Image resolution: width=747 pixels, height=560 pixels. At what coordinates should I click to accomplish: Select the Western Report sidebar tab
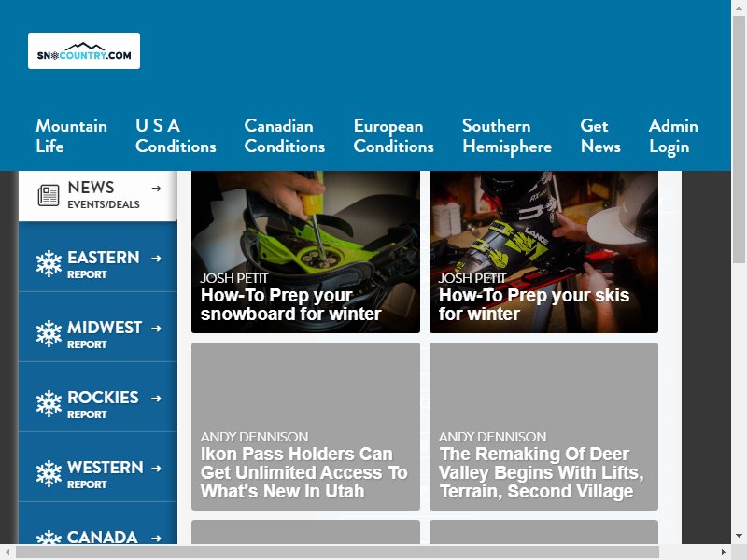(98, 468)
